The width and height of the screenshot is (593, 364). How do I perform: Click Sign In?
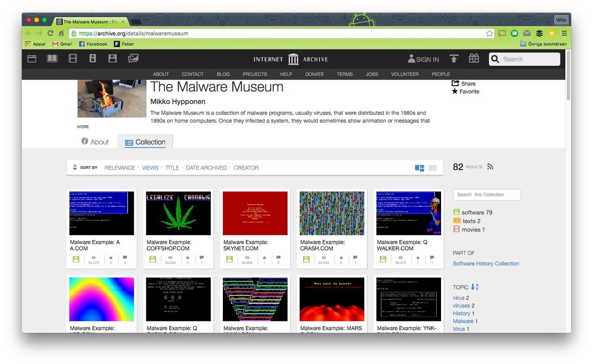coord(423,59)
